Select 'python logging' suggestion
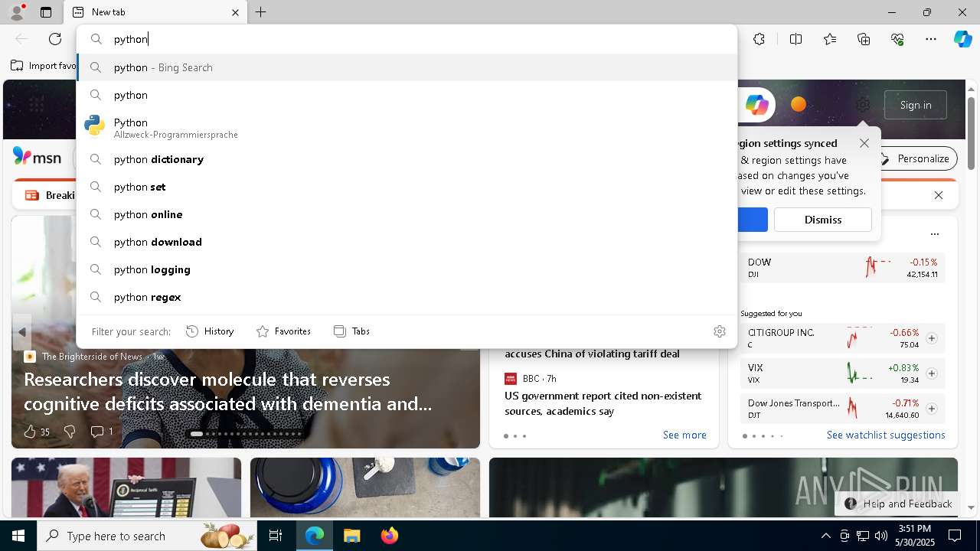980x551 pixels. (x=407, y=269)
